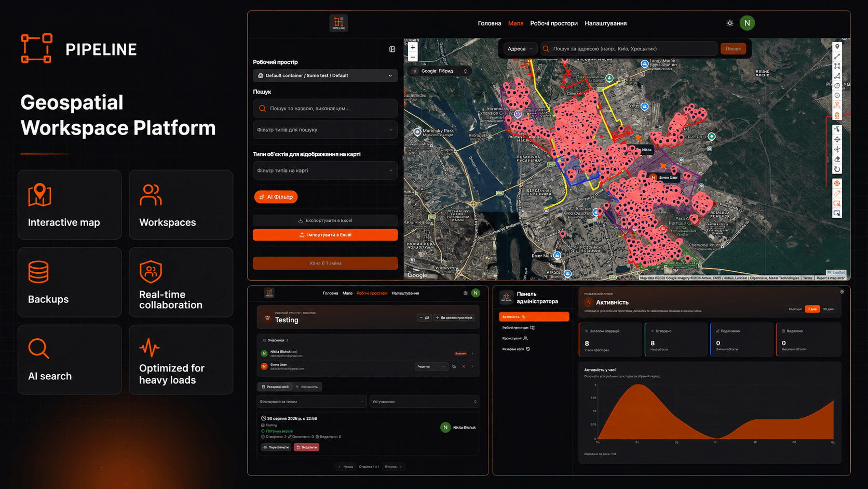Click the orange target locate icon on map

point(837,183)
